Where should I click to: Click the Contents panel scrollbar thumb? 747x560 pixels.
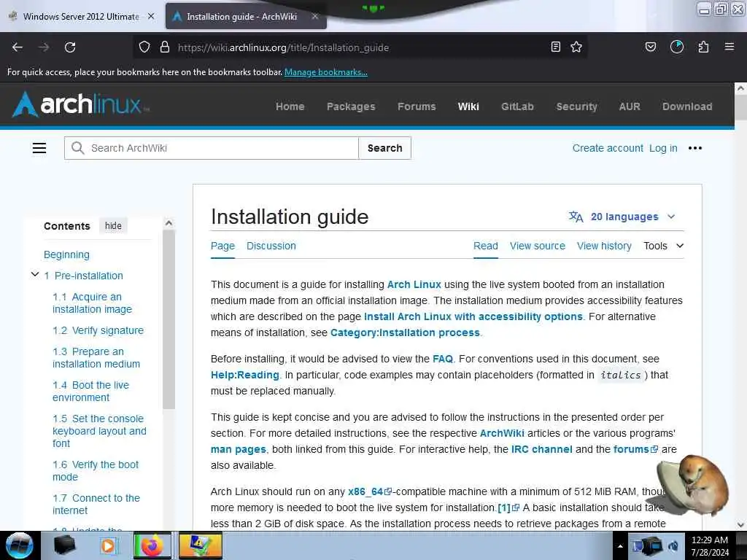[169, 319]
